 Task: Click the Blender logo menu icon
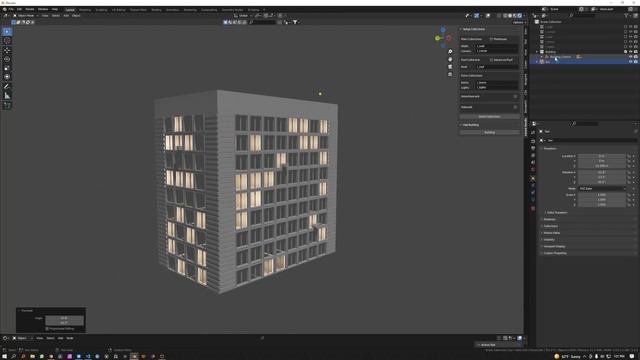4,9
